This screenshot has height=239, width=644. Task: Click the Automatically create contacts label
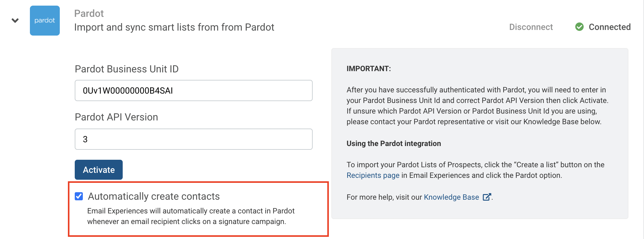(154, 196)
